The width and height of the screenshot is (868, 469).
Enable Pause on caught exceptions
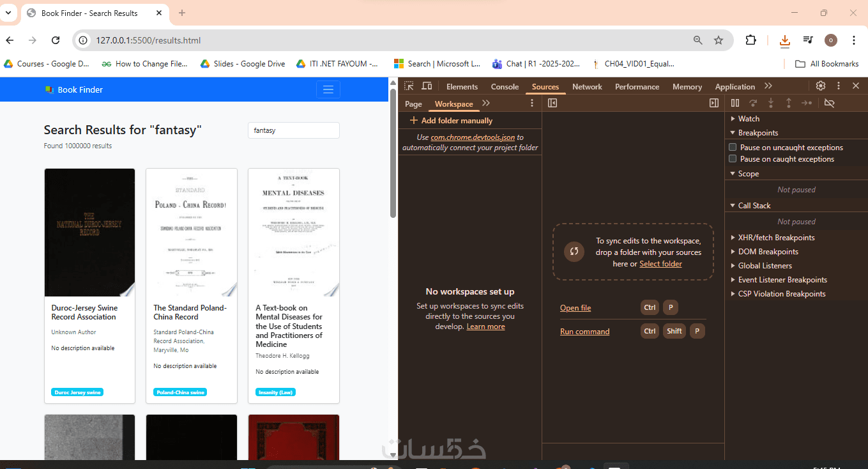pyautogui.click(x=733, y=159)
